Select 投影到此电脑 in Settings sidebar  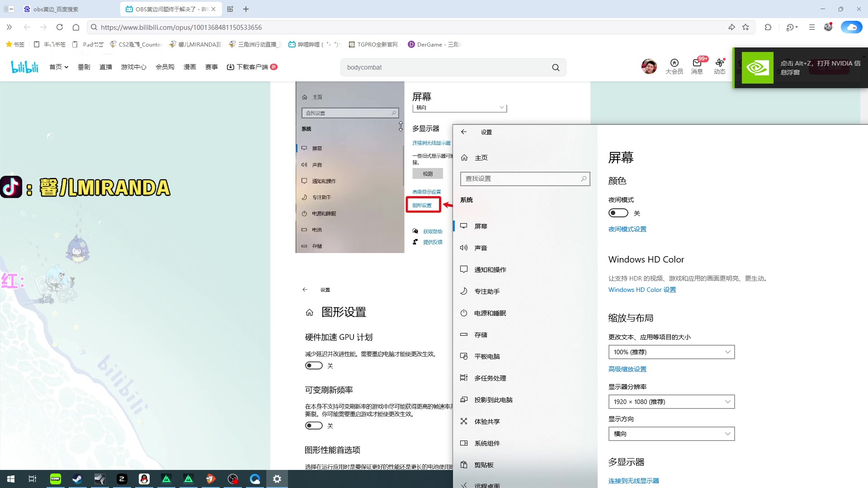[524, 399]
